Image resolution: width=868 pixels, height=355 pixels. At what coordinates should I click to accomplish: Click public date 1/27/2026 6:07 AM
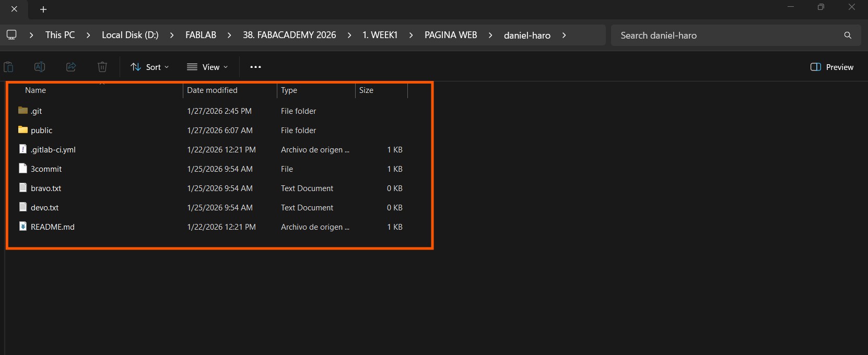coord(220,131)
